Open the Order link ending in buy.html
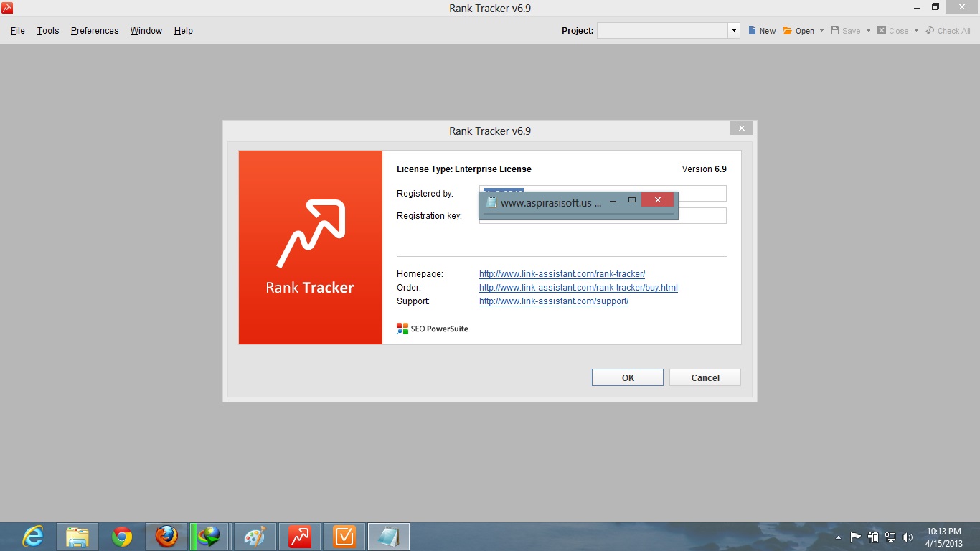This screenshot has height=551, width=980. 578,288
